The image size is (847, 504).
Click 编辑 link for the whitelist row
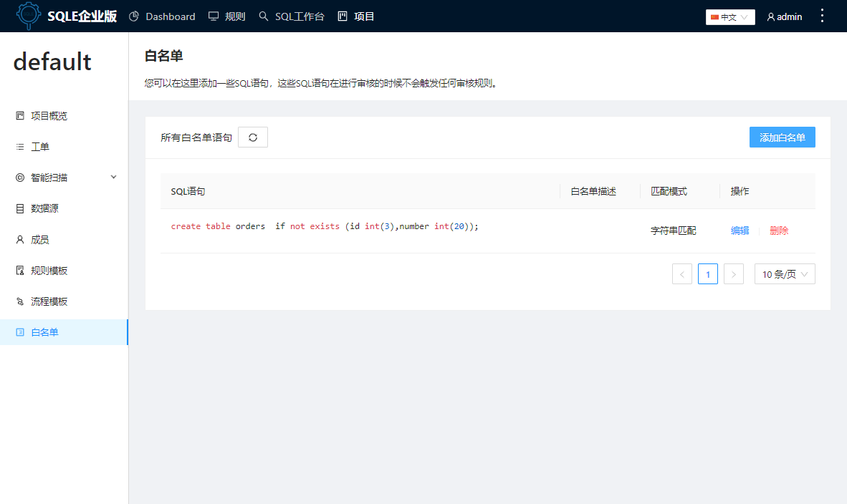coord(740,231)
